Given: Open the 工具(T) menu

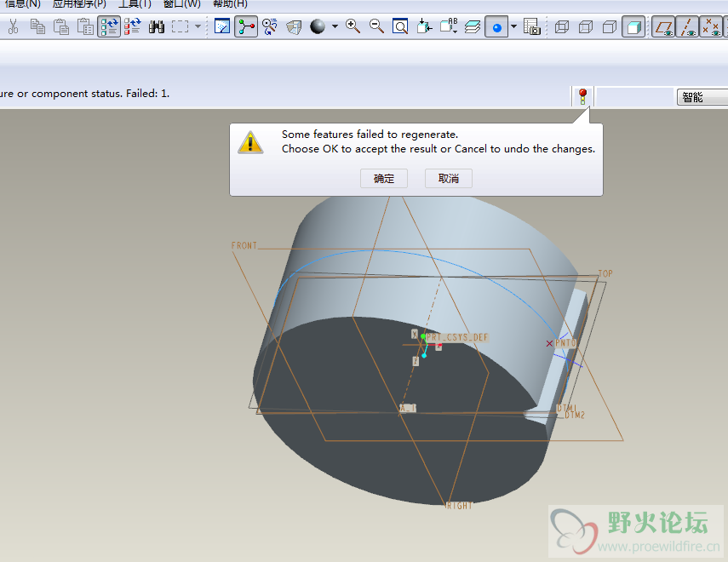Looking at the screenshot, I should click(x=135, y=4).
